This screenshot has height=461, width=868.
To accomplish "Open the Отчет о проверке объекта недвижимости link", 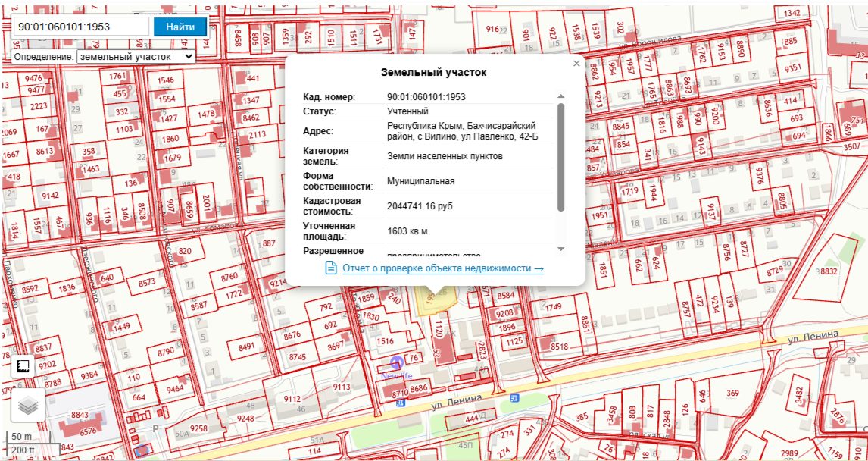I will click(443, 268).
